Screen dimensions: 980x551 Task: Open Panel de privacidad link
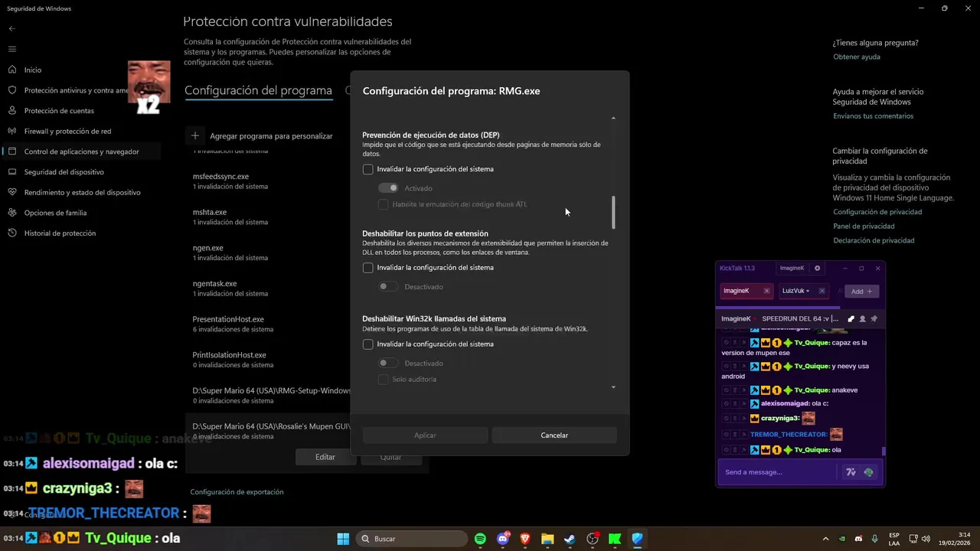coord(864,227)
